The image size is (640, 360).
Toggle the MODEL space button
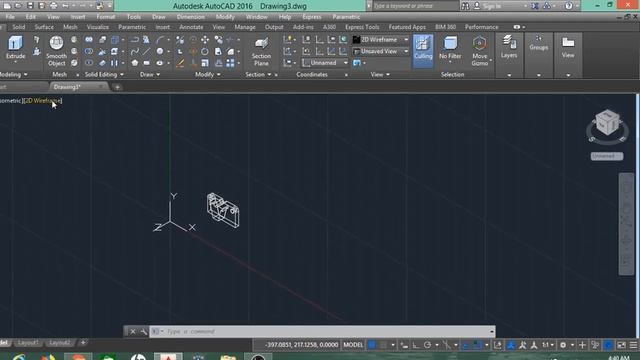click(353, 345)
